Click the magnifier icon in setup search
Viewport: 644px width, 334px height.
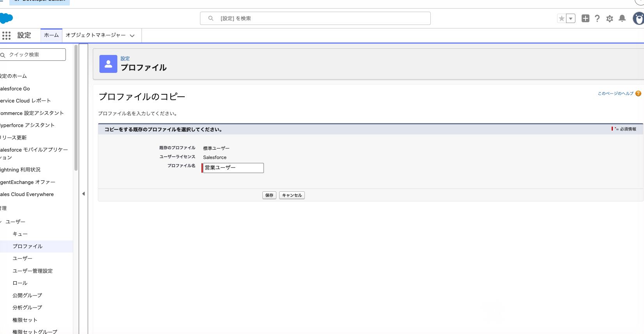point(211,18)
